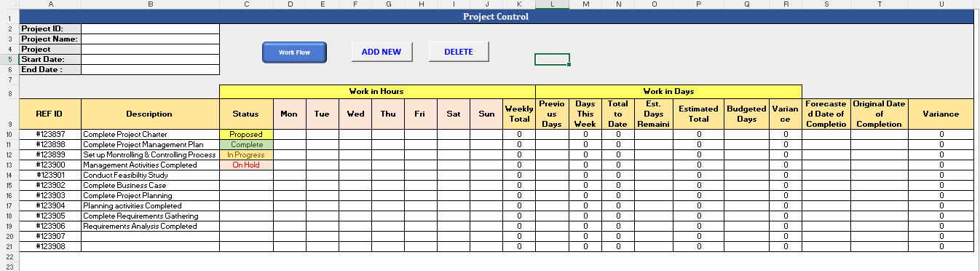980x271 pixels.
Task: Select column U header
Action: pyautogui.click(x=941, y=4)
